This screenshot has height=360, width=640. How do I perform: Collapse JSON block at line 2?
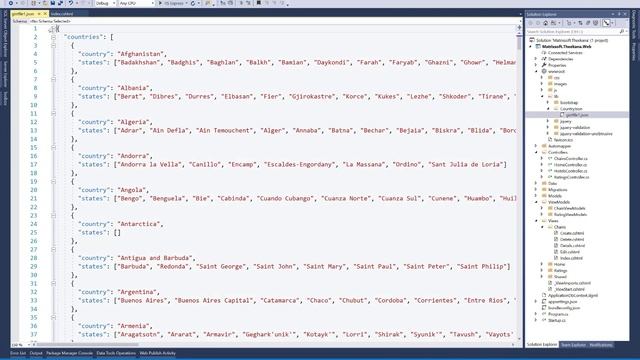pyautogui.click(x=53, y=37)
